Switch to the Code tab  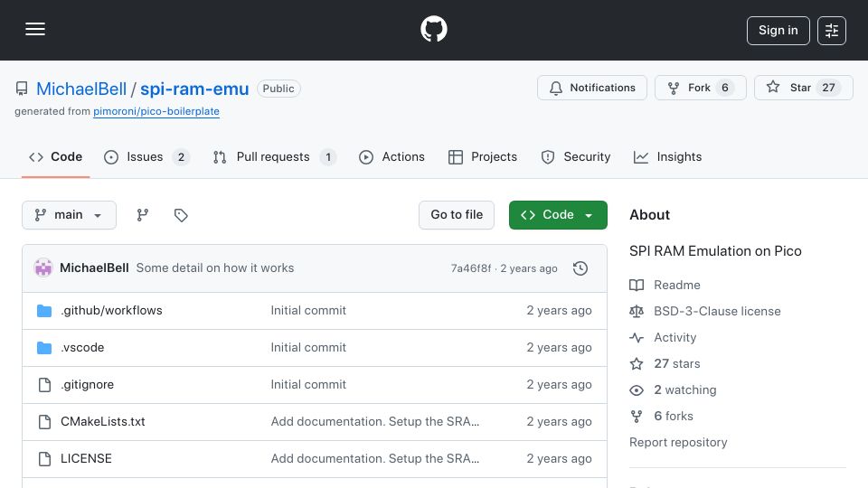[x=55, y=157]
